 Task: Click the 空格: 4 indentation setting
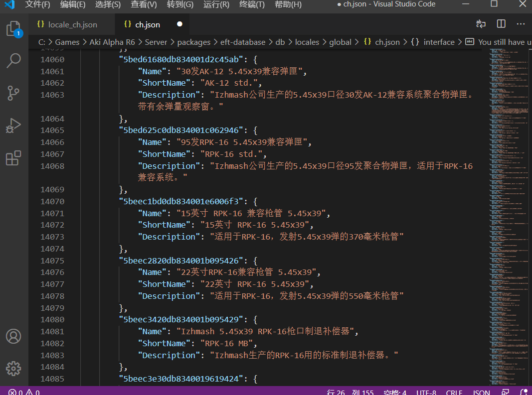395,393
